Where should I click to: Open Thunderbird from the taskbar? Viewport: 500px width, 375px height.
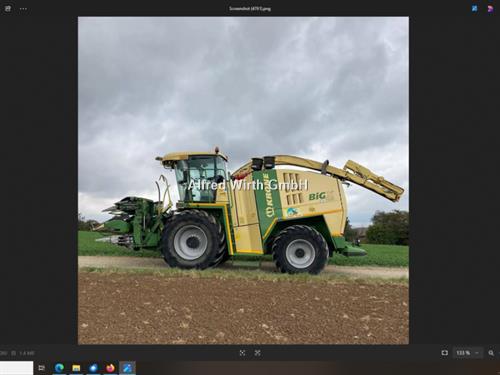[x=93, y=368]
